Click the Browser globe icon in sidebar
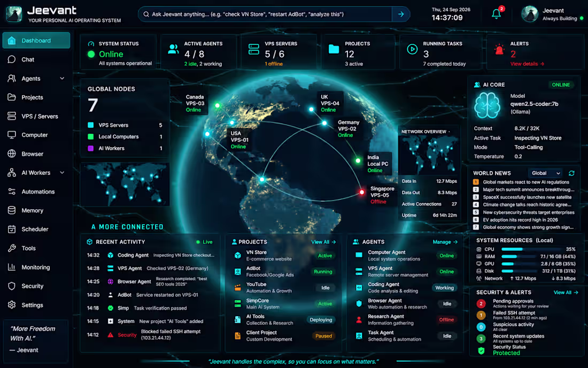588x368 pixels. (12, 154)
